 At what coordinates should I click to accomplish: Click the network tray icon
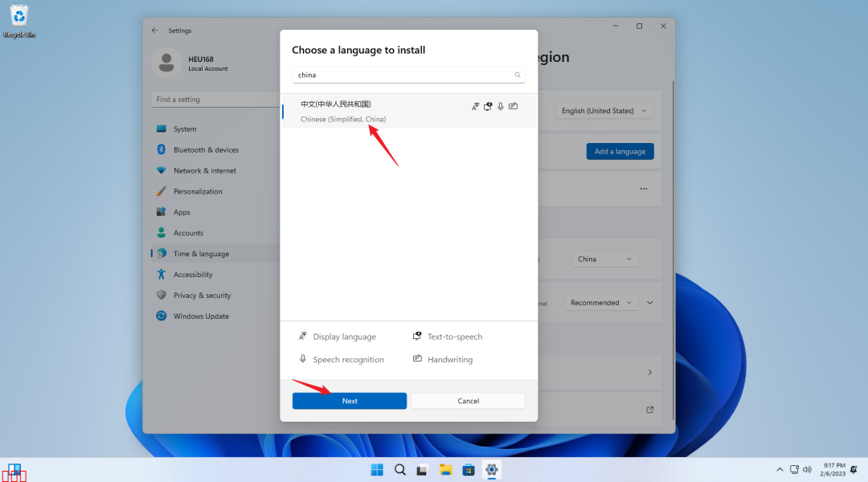[794, 470]
